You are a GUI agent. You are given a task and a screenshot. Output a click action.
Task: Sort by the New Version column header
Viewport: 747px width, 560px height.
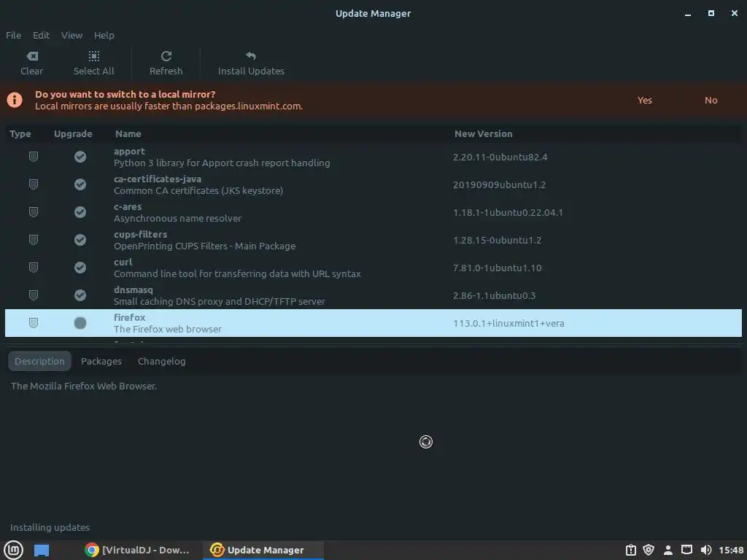pos(483,134)
